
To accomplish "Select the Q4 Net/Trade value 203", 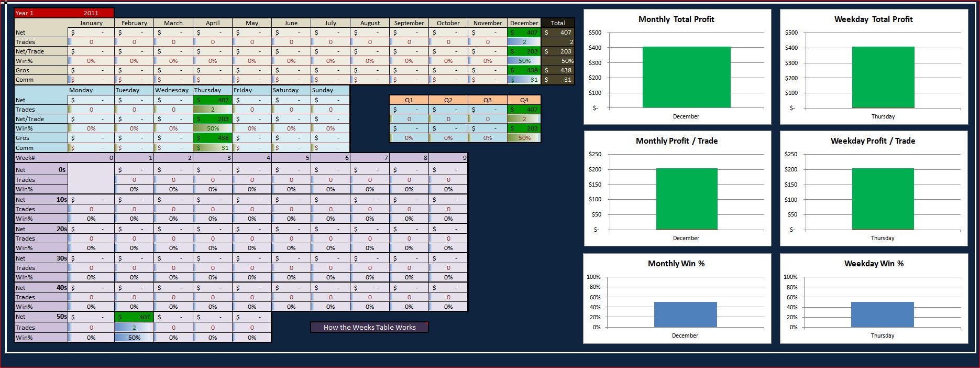I will pos(524,128).
